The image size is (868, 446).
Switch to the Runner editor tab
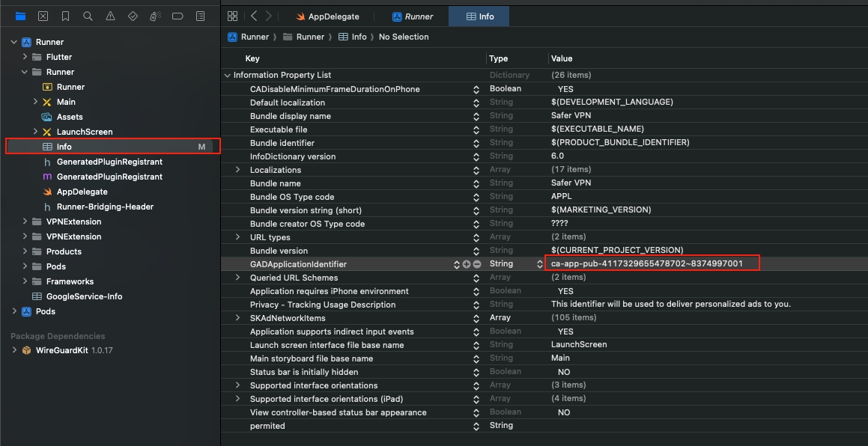point(412,16)
